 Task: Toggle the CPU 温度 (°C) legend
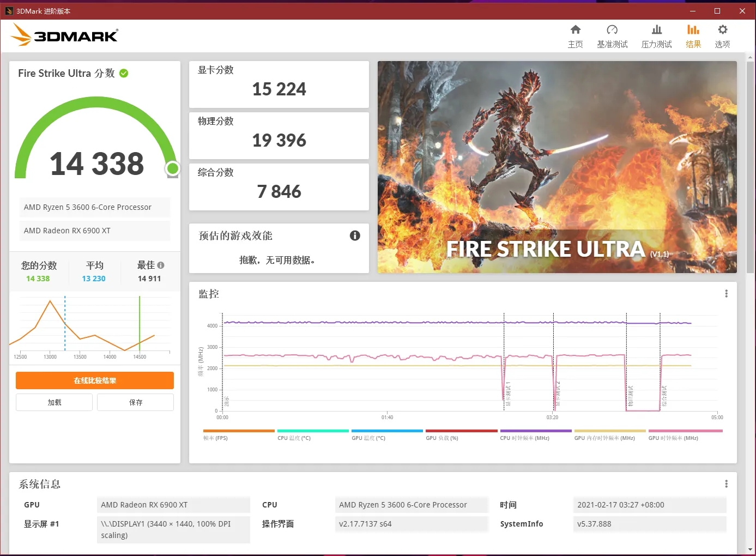coord(313,435)
